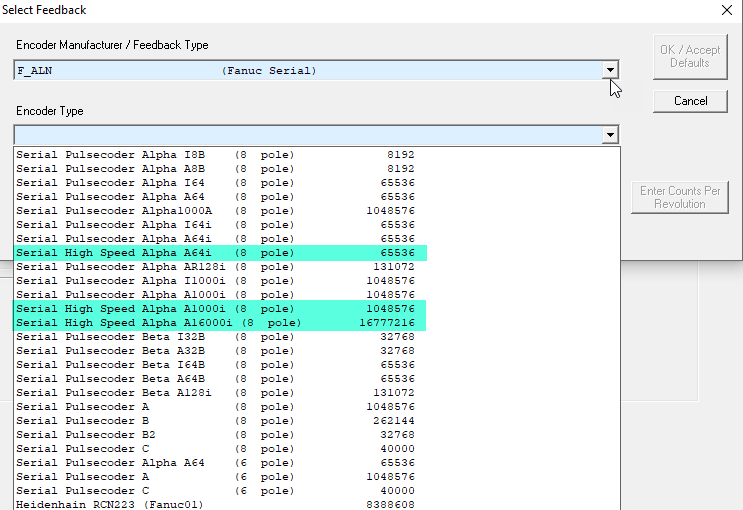
Task: Click the OK / Accept Defaults button
Action: 690,56
